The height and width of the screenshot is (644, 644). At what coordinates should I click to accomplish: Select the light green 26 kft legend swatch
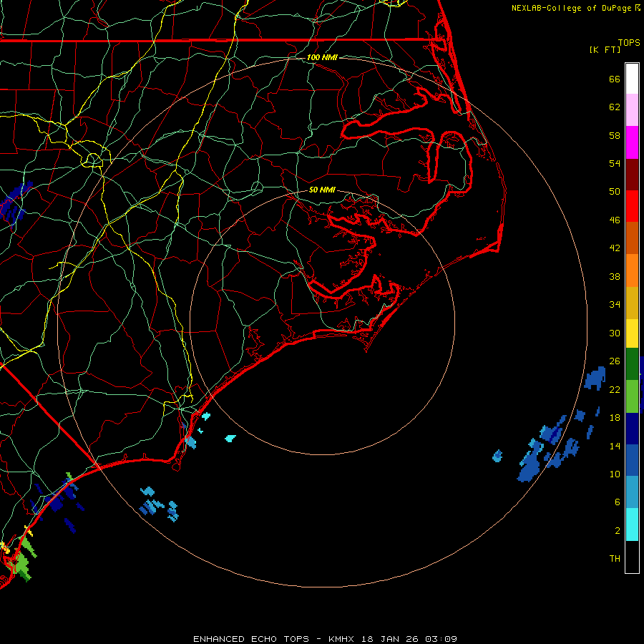point(632,396)
